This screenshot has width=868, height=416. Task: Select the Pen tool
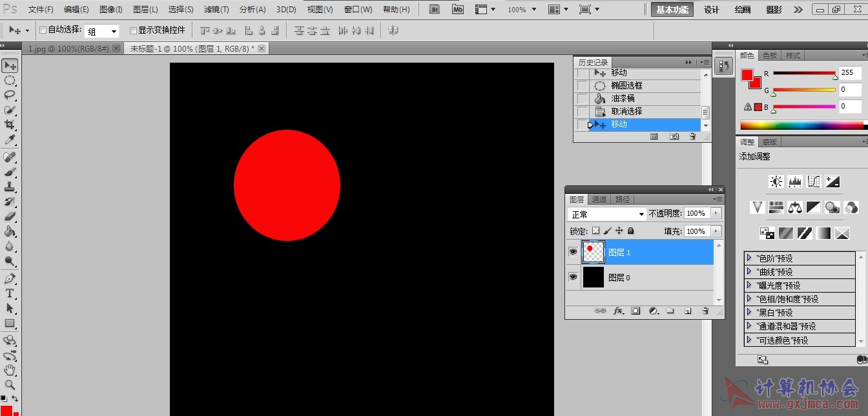pos(10,278)
